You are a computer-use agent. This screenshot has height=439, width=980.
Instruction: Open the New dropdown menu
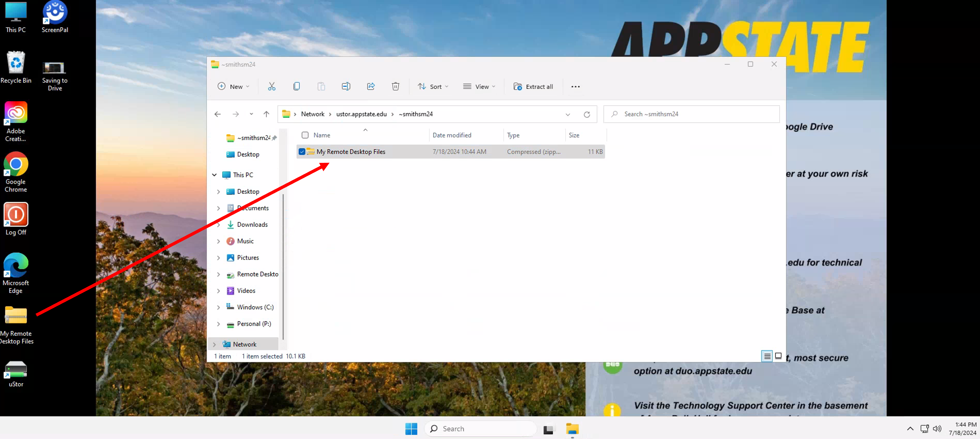[x=234, y=87]
